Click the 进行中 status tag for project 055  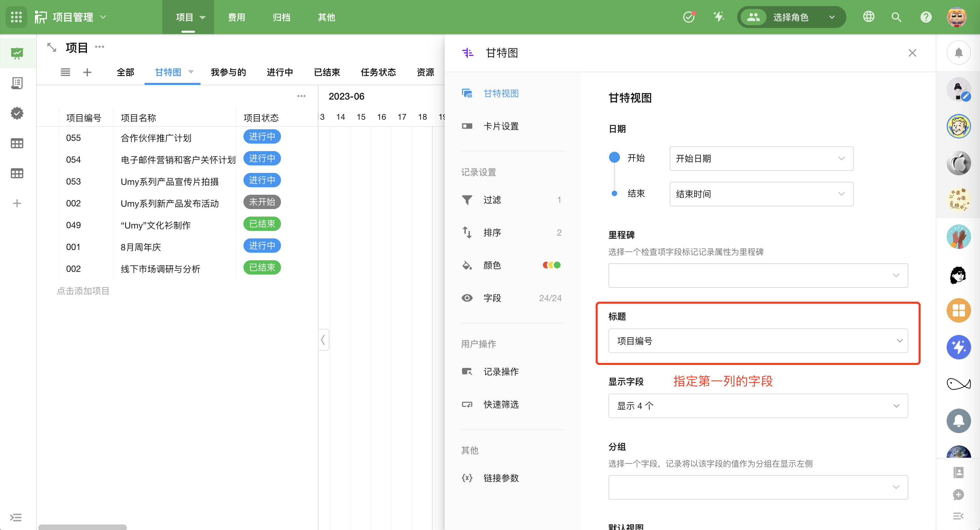click(262, 136)
